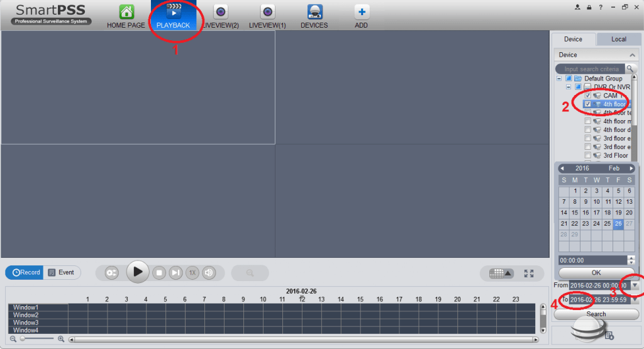Uncheck the highlighted 4th floor camera checkbox

point(588,104)
